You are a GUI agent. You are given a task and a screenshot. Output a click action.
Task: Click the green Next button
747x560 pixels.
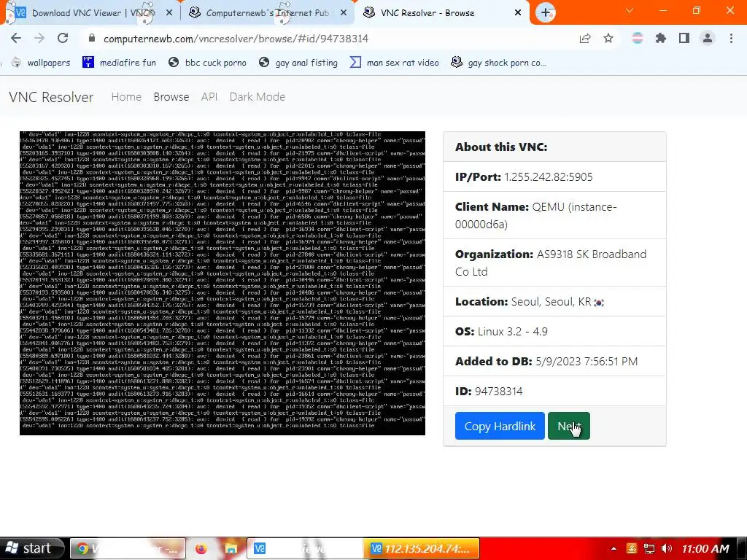tap(569, 426)
